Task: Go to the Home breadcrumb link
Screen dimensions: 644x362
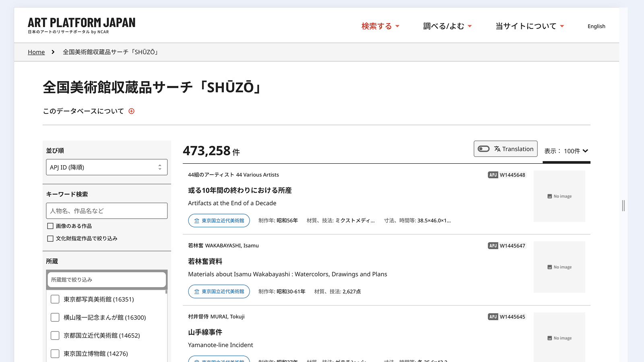Action: 36,52
